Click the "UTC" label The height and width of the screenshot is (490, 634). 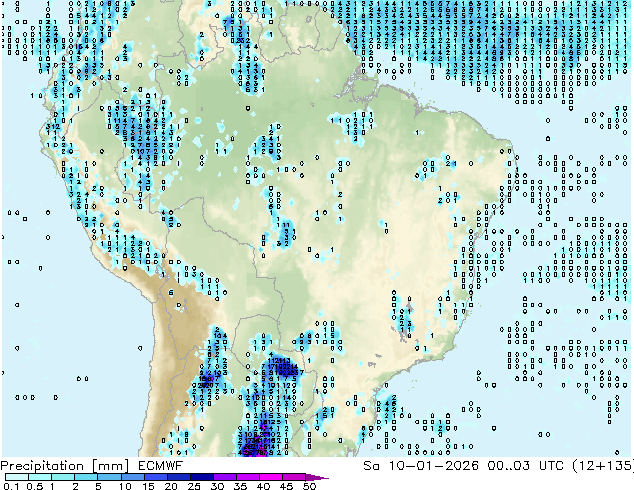tap(551, 466)
